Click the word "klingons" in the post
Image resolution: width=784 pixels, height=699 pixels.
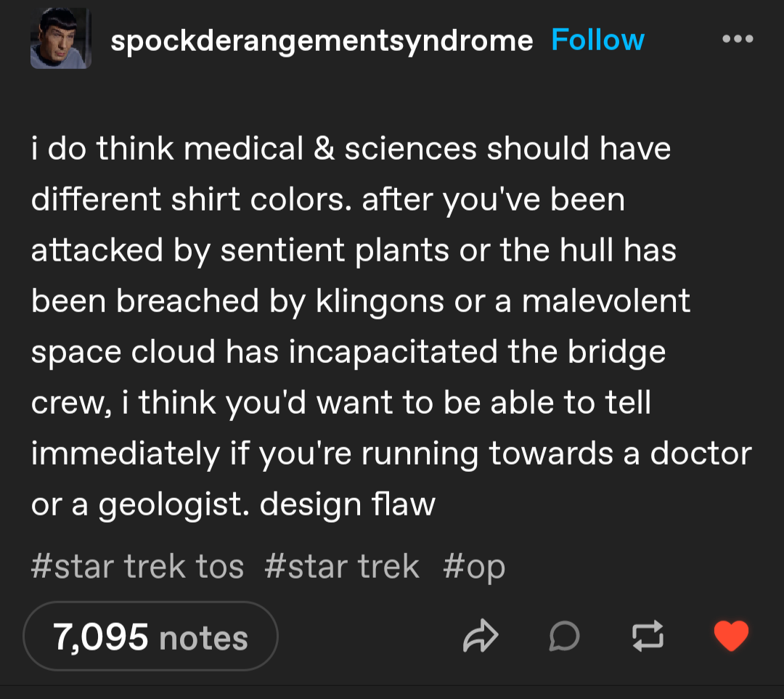(380, 301)
